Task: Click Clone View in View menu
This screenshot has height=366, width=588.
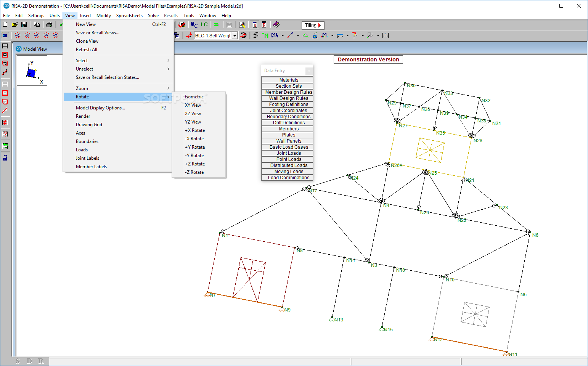Action: click(x=118, y=41)
